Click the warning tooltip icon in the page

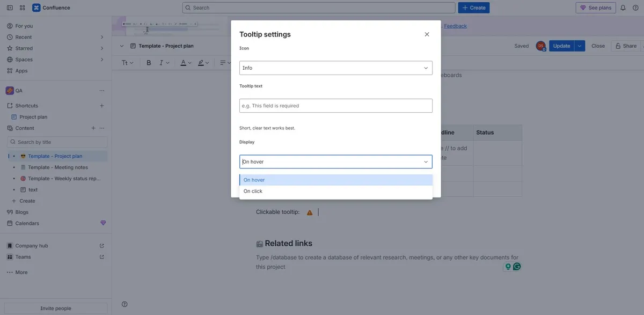[x=310, y=213]
